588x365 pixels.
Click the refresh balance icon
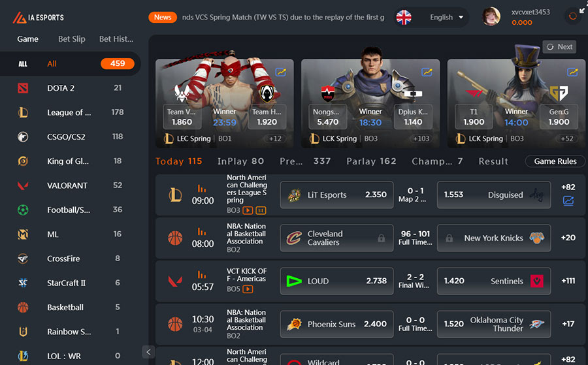click(572, 16)
